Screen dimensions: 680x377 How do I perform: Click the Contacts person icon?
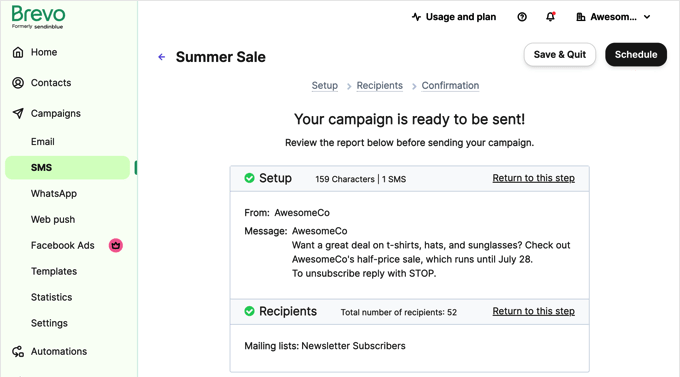tap(18, 82)
